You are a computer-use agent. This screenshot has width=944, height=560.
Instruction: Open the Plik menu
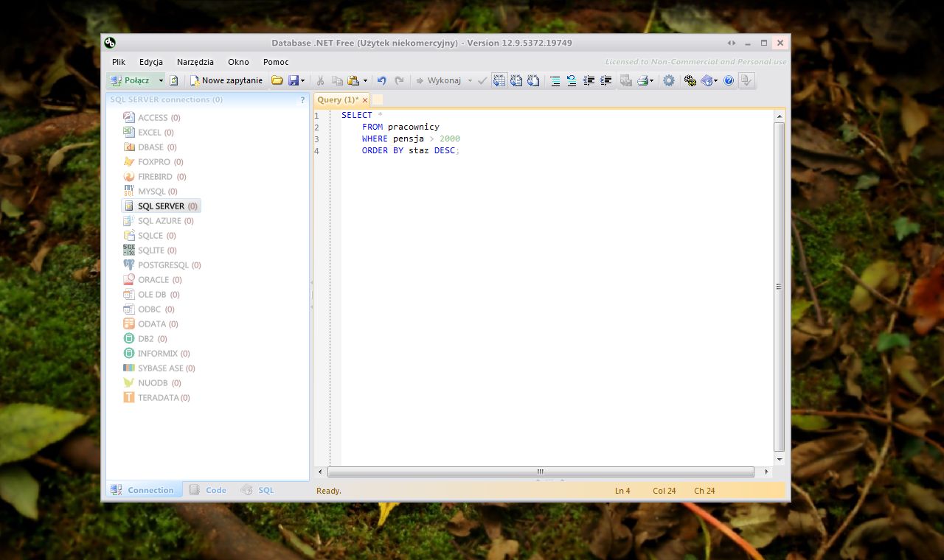coord(119,62)
